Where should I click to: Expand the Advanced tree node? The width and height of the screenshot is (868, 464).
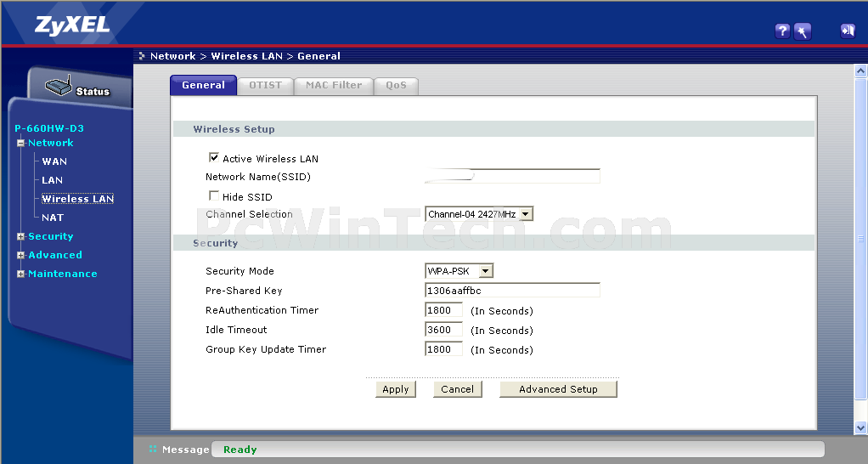(21, 255)
